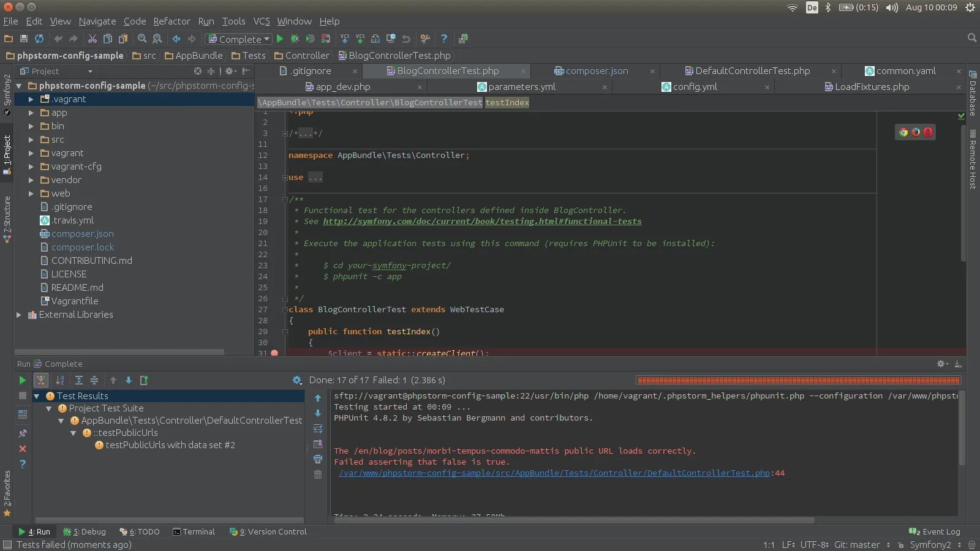The width and height of the screenshot is (980, 551).
Task: Click the print icon beside console output
Action: (318, 459)
